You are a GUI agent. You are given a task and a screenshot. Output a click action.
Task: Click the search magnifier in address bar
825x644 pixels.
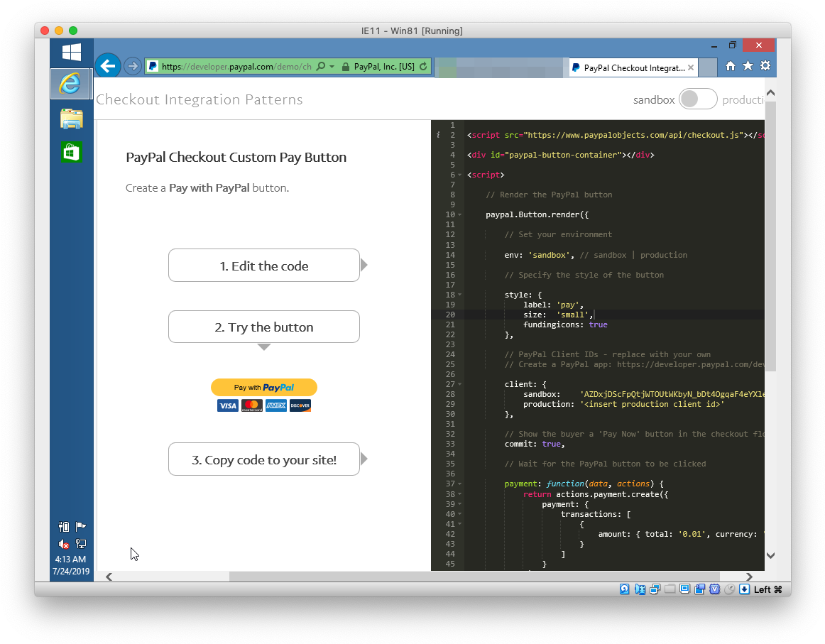coord(320,66)
